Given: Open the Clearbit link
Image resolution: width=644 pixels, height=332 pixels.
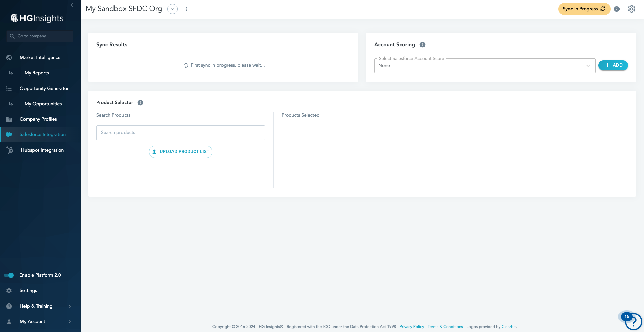Looking at the screenshot, I should click(x=509, y=327).
